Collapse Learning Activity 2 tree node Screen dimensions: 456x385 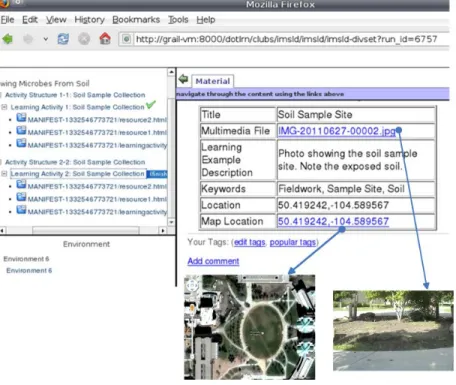(x=4, y=174)
